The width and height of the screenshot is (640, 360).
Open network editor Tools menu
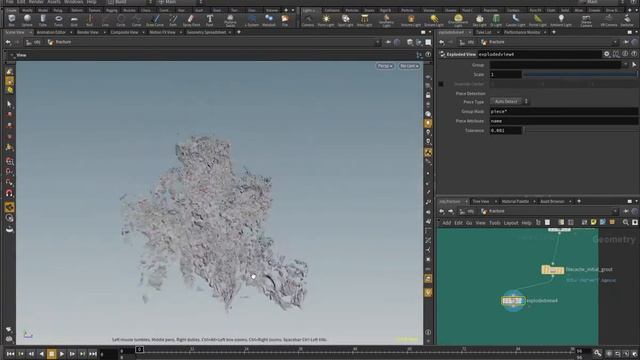coord(494,223)
